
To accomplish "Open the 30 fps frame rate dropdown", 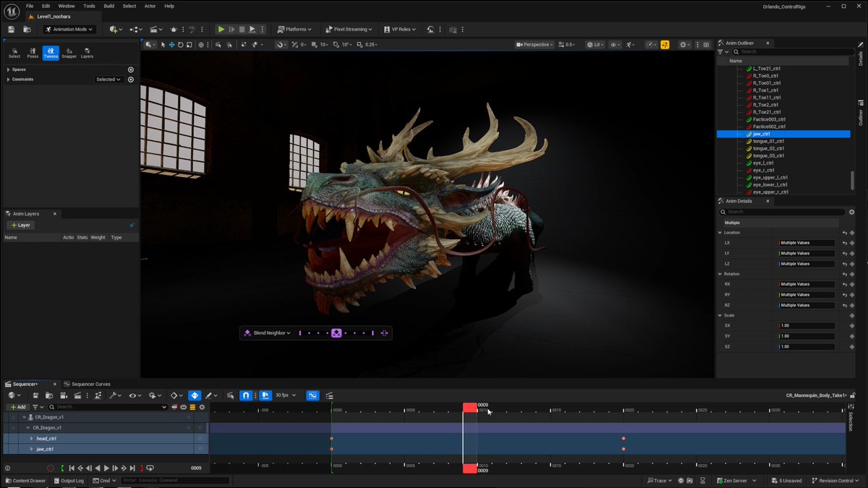I will (285, 395).
